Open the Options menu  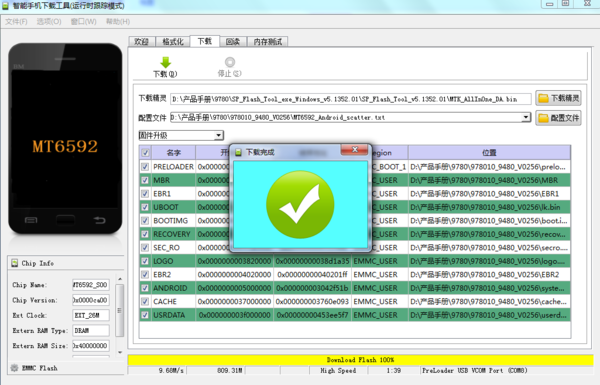(49, 21)
